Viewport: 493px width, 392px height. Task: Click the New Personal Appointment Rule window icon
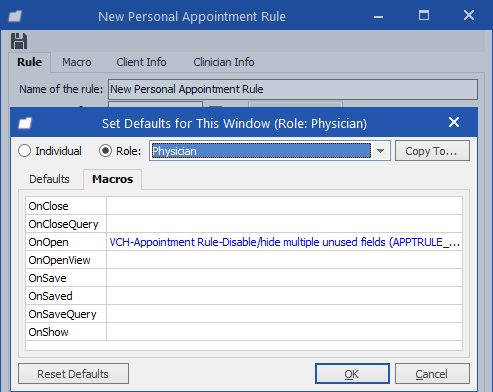tap(15, 16)
